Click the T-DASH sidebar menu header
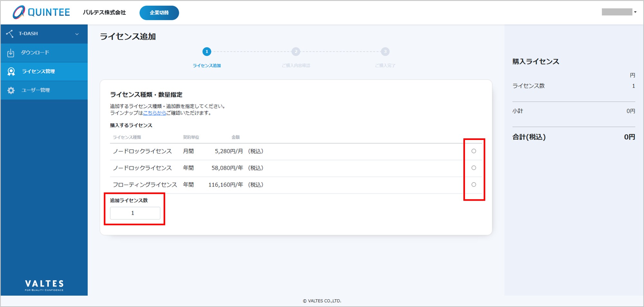This screenshot has width=644, height=307. pos(44,34)
